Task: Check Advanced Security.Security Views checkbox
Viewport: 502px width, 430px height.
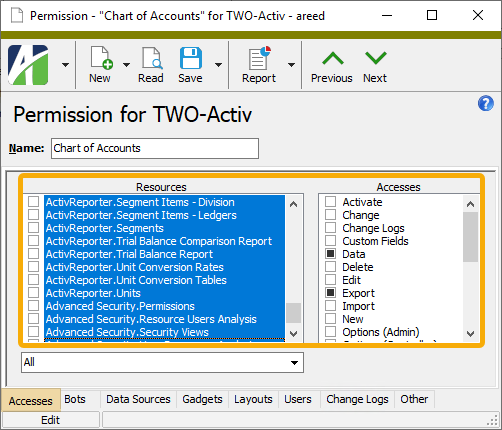Action: pyautogui.click(x=33, y=332)
